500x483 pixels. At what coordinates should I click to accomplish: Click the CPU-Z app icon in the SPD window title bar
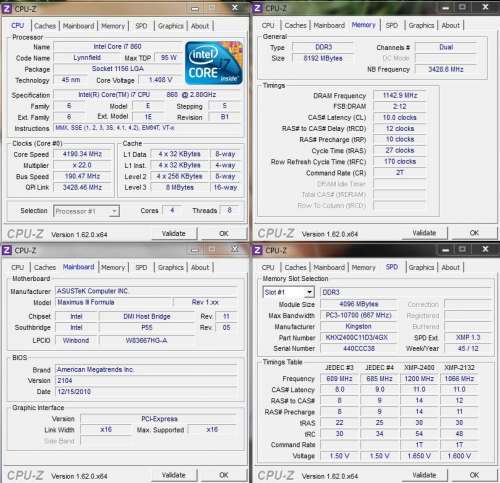(258, 250)
